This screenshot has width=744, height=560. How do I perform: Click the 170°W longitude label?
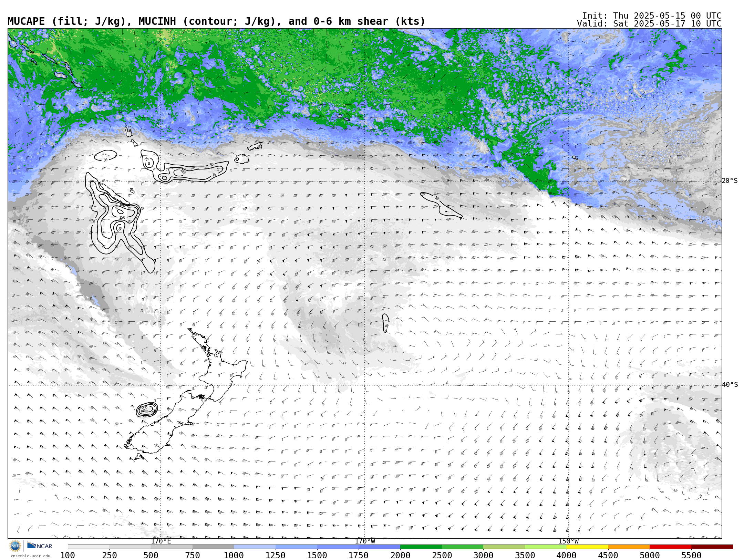pos(365,541)
